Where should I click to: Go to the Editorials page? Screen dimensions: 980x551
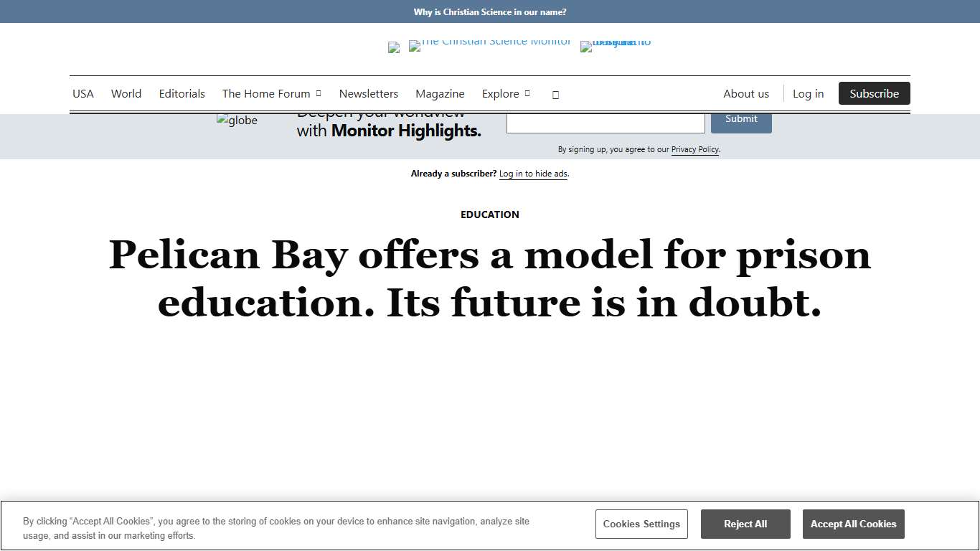182,93
